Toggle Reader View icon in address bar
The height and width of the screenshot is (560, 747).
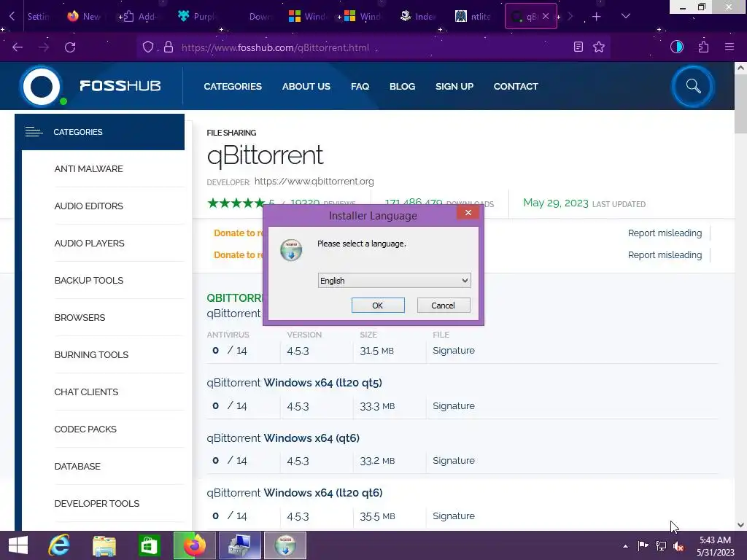pos(578,47)
